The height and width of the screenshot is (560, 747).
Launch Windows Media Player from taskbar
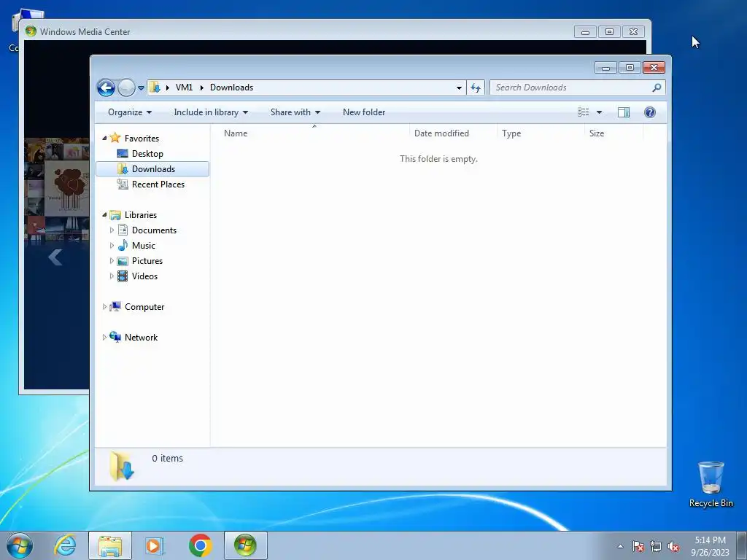[155, 545]
